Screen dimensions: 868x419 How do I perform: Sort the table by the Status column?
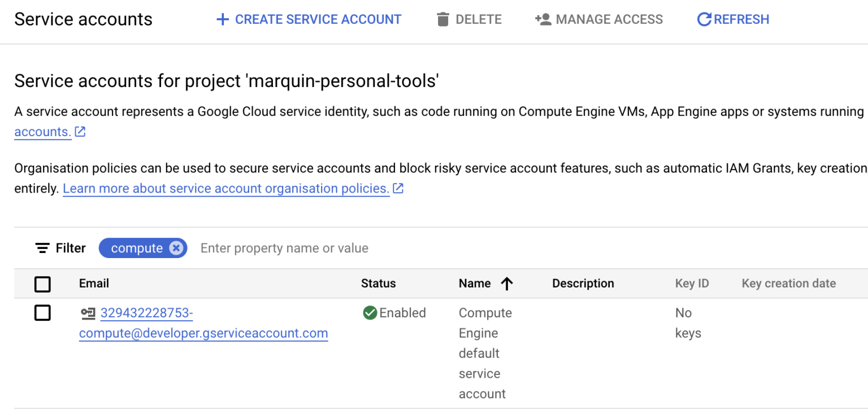(x=378, y=283)
